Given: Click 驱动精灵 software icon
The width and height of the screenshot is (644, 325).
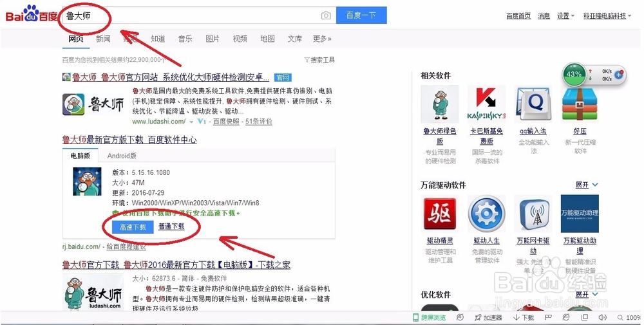Looking at the screenshot, I should pyautogui.click(x=439, y=214).
